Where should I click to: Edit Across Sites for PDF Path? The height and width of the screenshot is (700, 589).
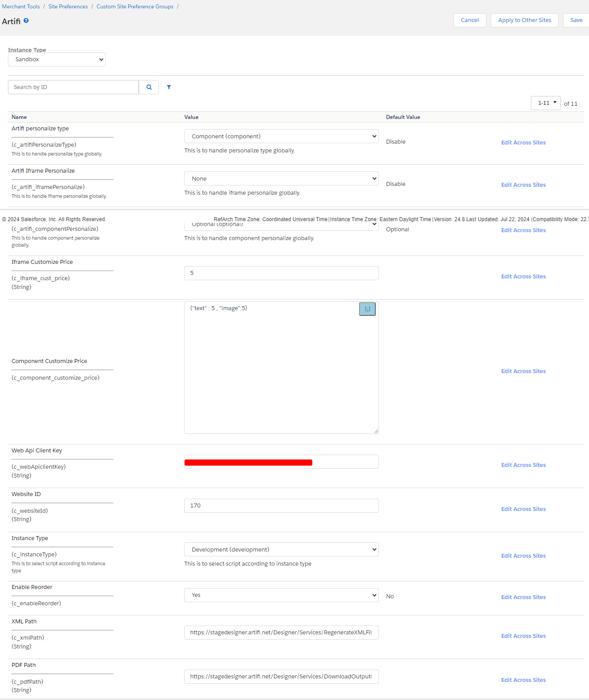[x=523, y=680]
